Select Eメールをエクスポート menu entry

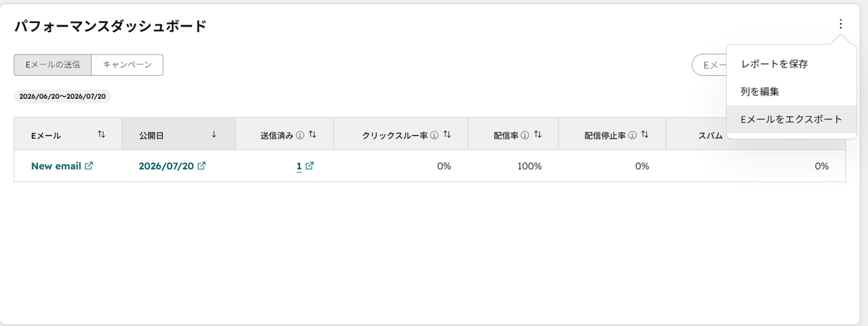point(792,119)
